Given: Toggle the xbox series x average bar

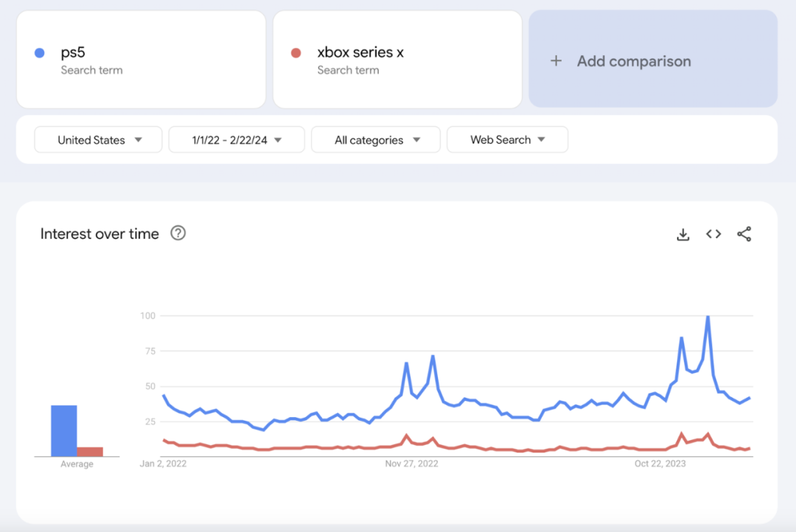Looking at the screenshot, I should (90, 449).
